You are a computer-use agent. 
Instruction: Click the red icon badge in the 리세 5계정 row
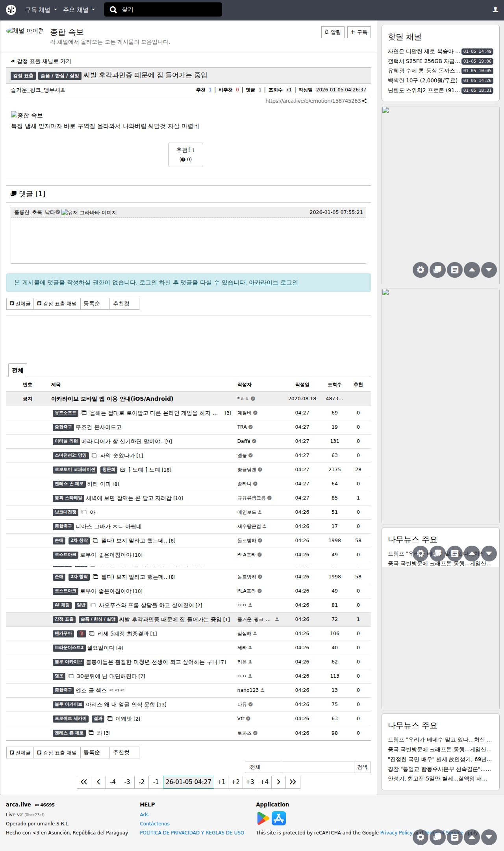coord(82,634)
